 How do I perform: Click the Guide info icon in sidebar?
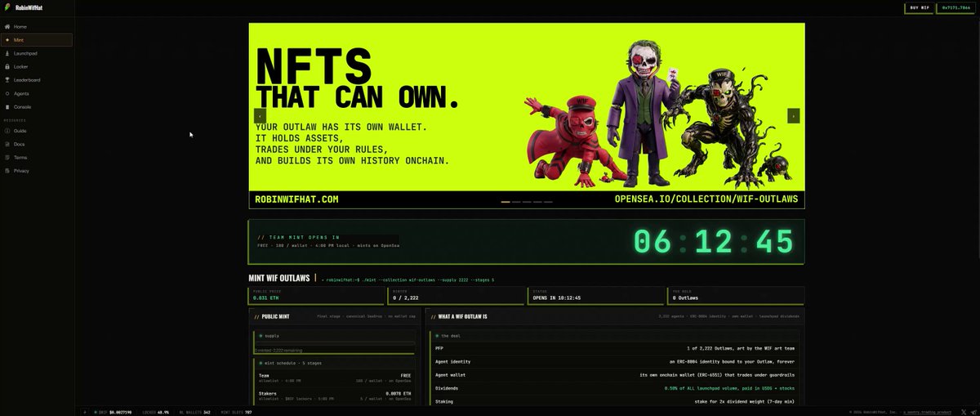coord(7,131)
